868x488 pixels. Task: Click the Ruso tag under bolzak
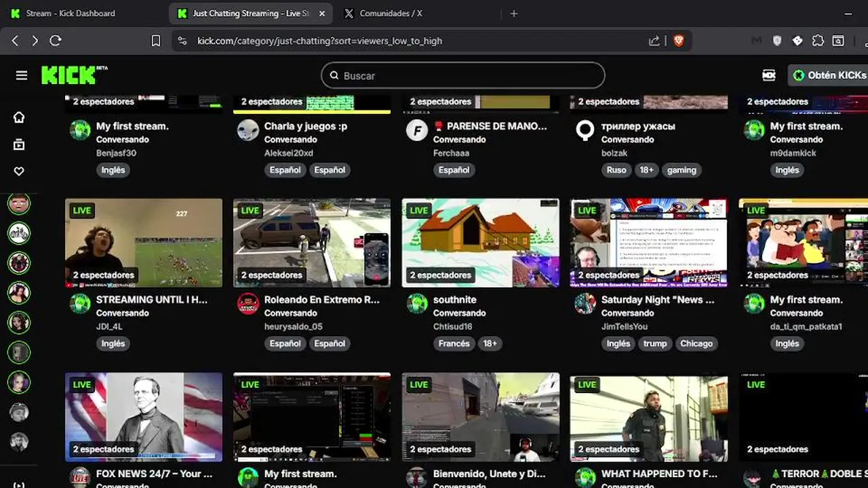pos(616,170)
